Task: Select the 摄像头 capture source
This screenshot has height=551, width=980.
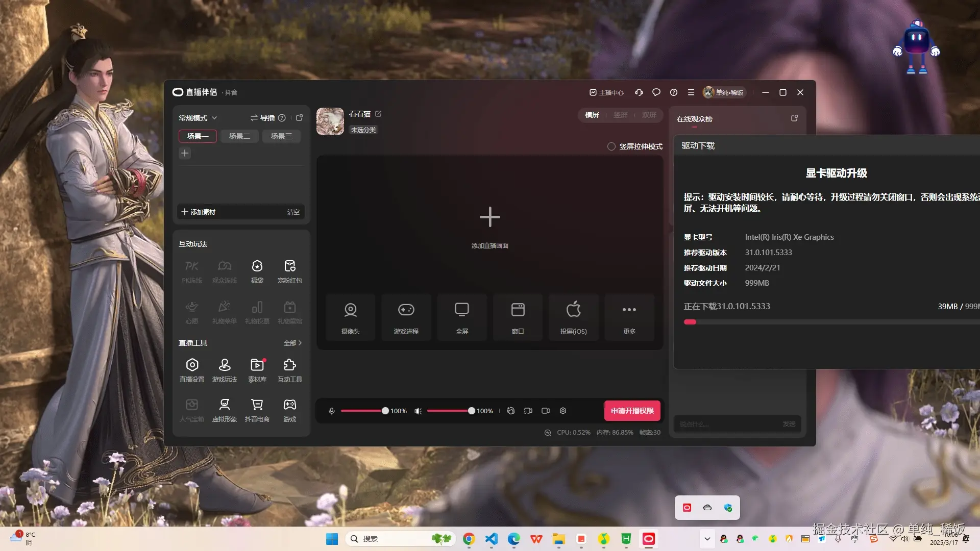Action: [x=350, y=317]
